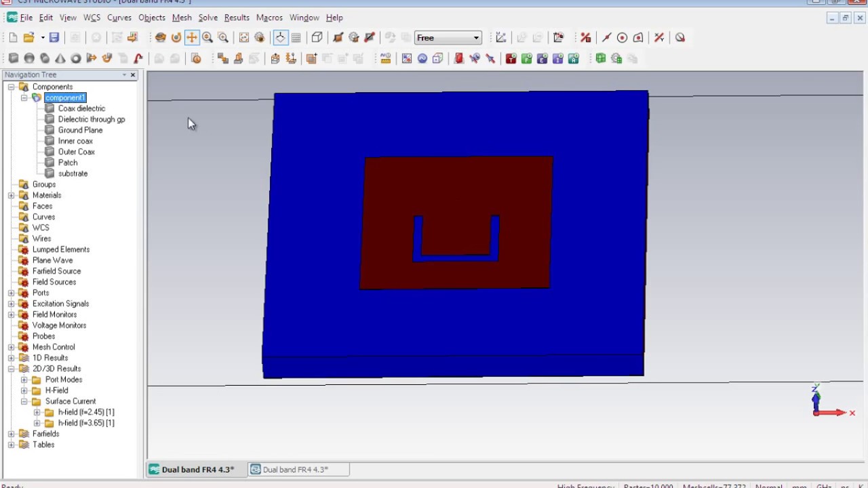Open the Solve menu
The image size is (868, 488).
[208, 18]
